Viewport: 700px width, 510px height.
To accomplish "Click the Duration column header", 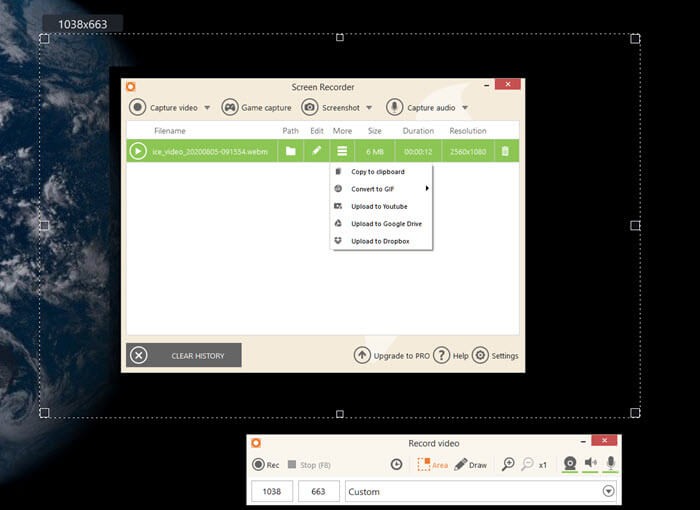I will click(x=418, y=131).
